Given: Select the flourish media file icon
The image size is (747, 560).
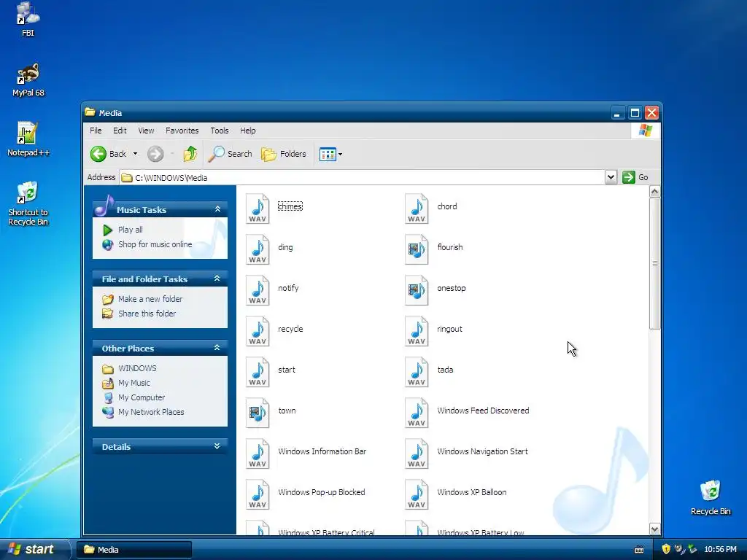Looking at the screenshot, I should click(x=417, y=249).
